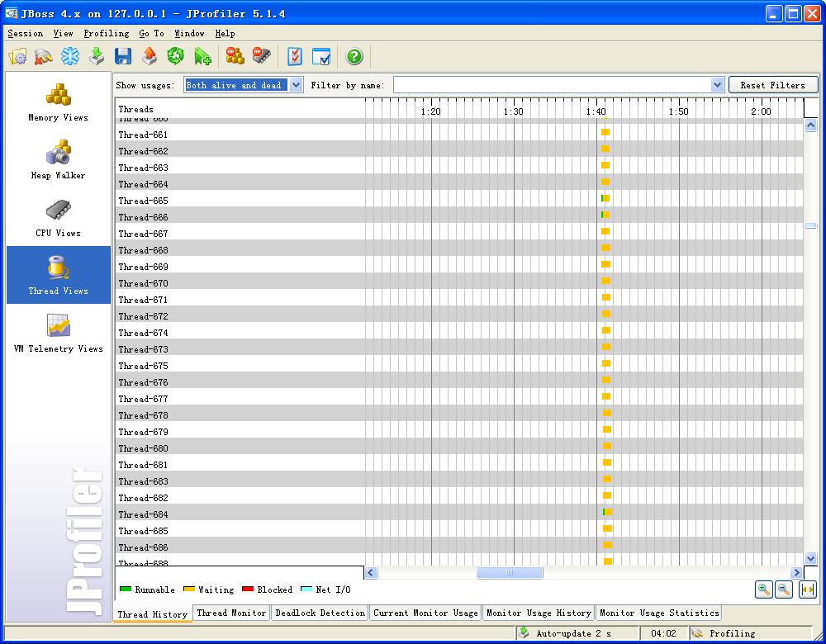Screen dimensions: 826x644
Task: Click the horizontal scrollbar left arrow
Action: pyautogui.click(x=371, y=572)
